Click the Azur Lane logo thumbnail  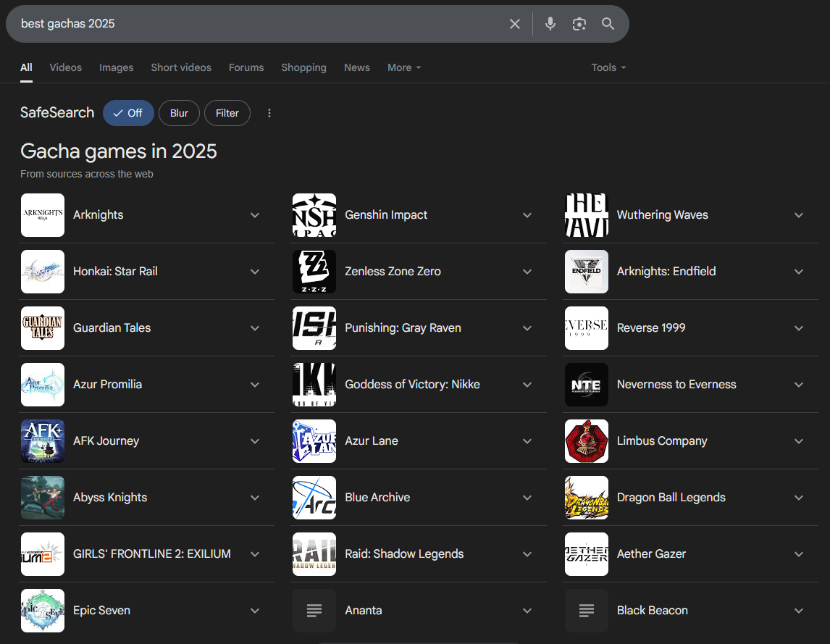coord(314,441)
